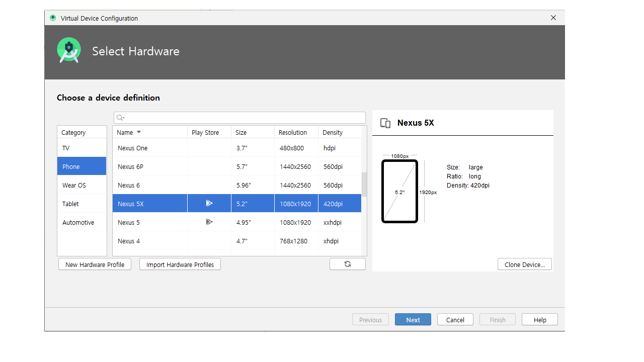Image resolution: width=644 pixels, height=362 pixels.
Task: Click the Nexus 5X device preview outline
Action: point(399,191)
